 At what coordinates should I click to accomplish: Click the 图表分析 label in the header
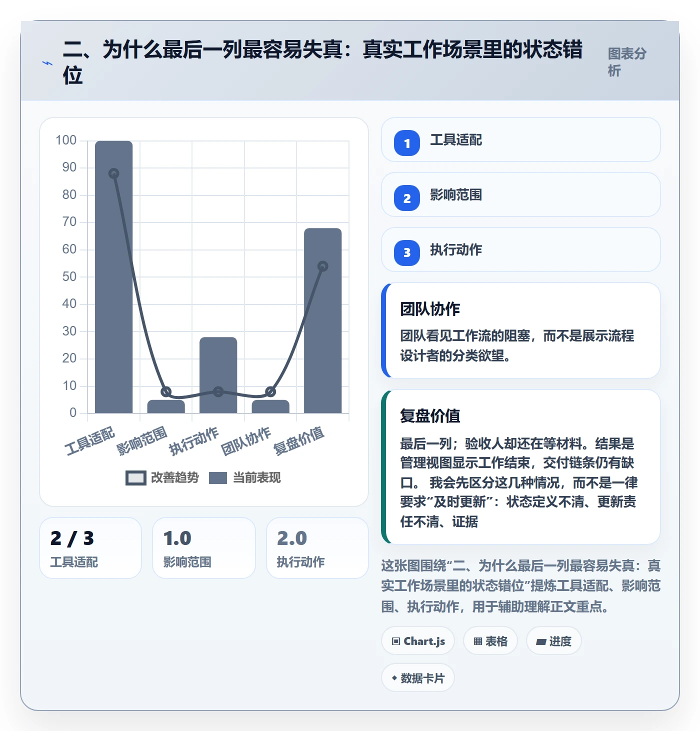tap(627, 62)
